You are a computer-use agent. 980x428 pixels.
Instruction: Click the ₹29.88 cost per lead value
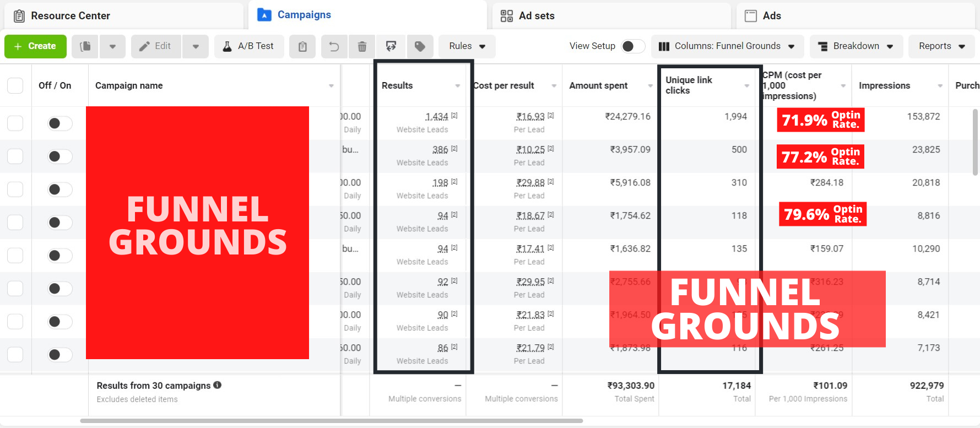(x=530, y=183)
